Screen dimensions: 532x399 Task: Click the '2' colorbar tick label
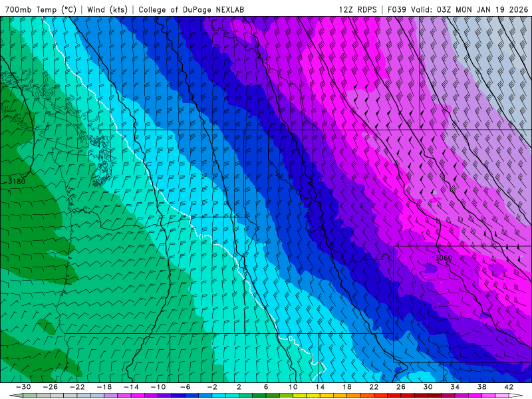point(239,387)
